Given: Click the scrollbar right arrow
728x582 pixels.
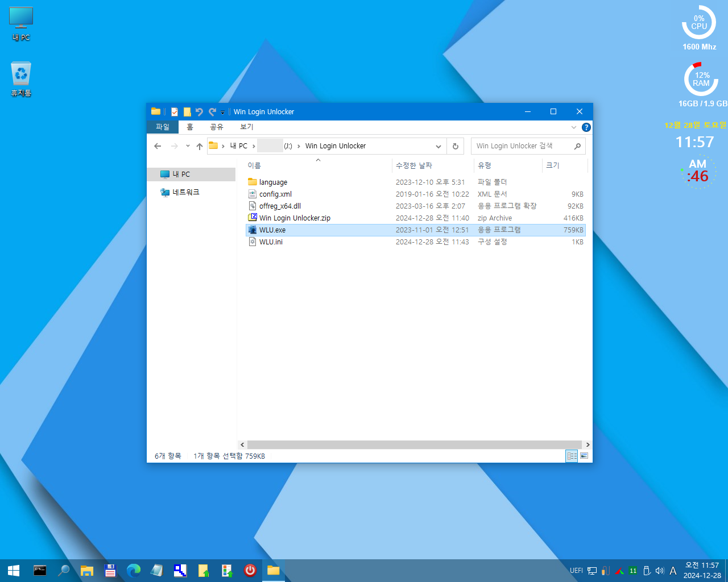Looking at the screenshot, I should 588,444.
